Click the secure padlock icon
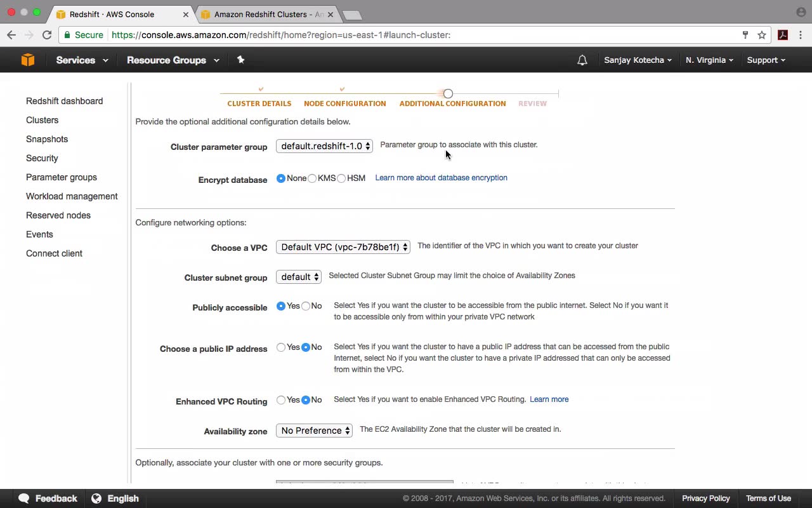This screenshot has height=508, width=812. 67,35
